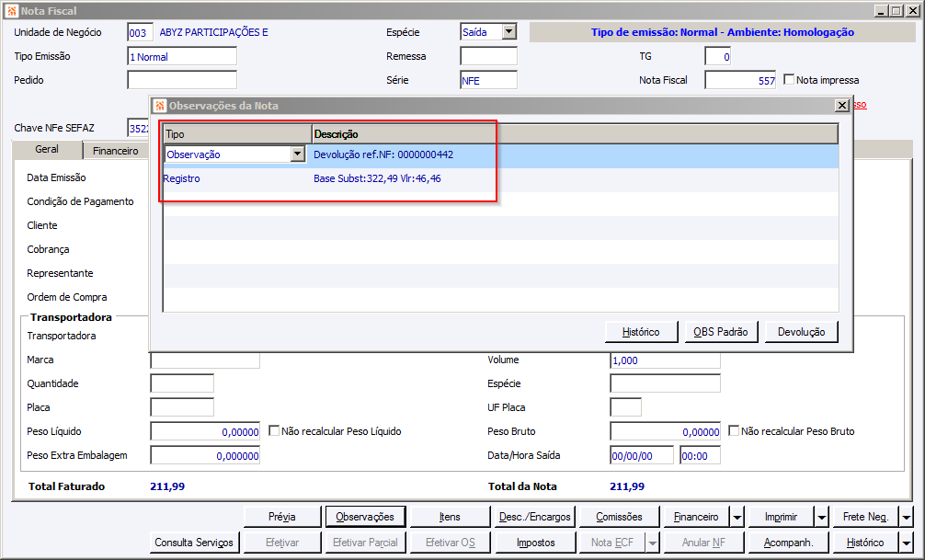Viewport: 925px width, 560px height.
Task: Expand the Imprimir button arrow menu
Action: pyautogui.click(x=822, y=517)
